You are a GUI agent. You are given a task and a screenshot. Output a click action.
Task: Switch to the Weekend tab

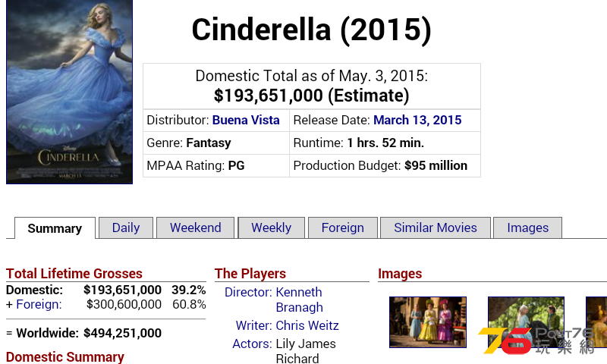[x=196, y=227]
